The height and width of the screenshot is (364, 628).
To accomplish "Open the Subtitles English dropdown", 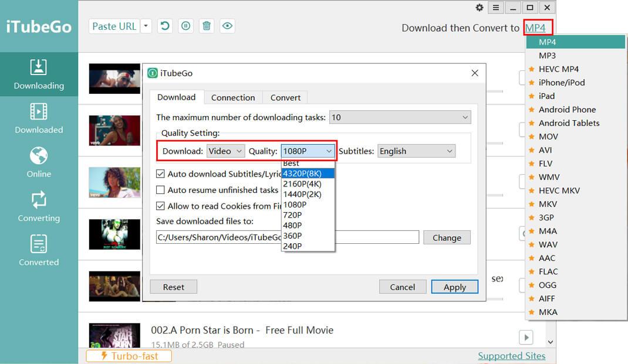I will (x=416, y=151).
